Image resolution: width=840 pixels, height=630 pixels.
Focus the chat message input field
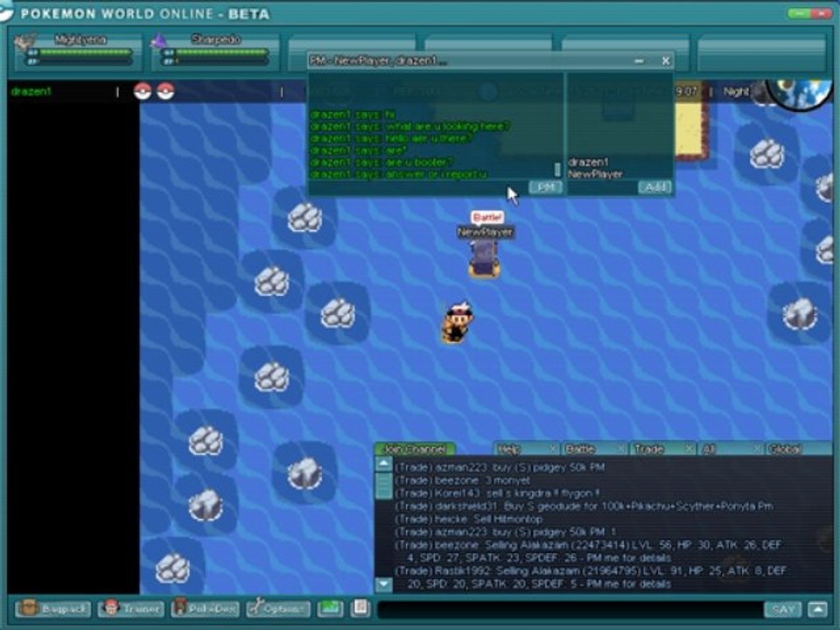tap(570, 609)
